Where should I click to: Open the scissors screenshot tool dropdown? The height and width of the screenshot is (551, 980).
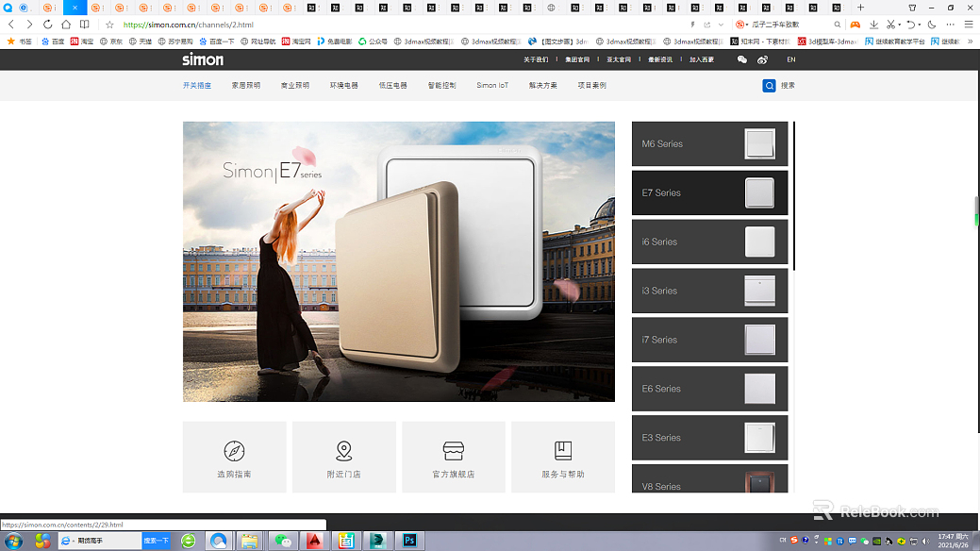(900, 25)
